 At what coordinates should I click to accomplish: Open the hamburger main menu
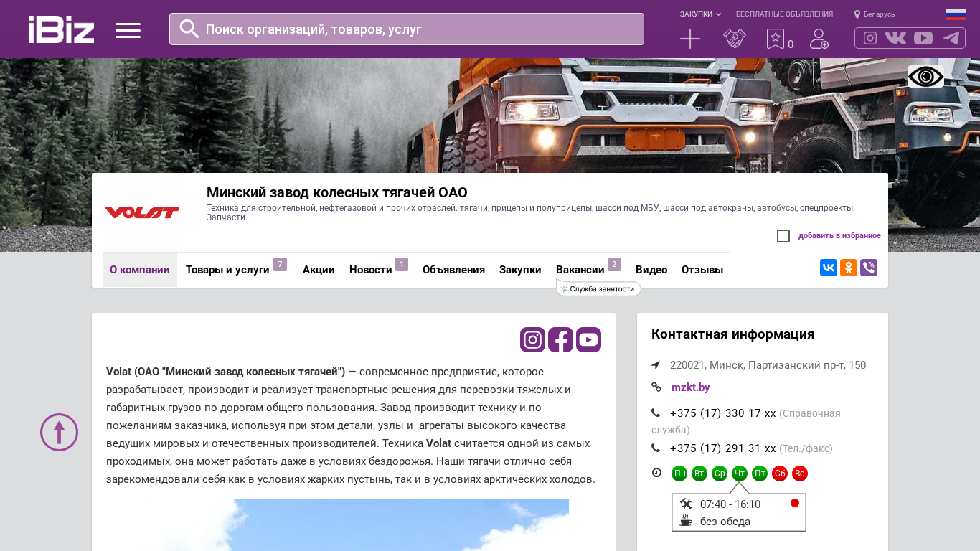pyautogui.click(x=128, y=30)
